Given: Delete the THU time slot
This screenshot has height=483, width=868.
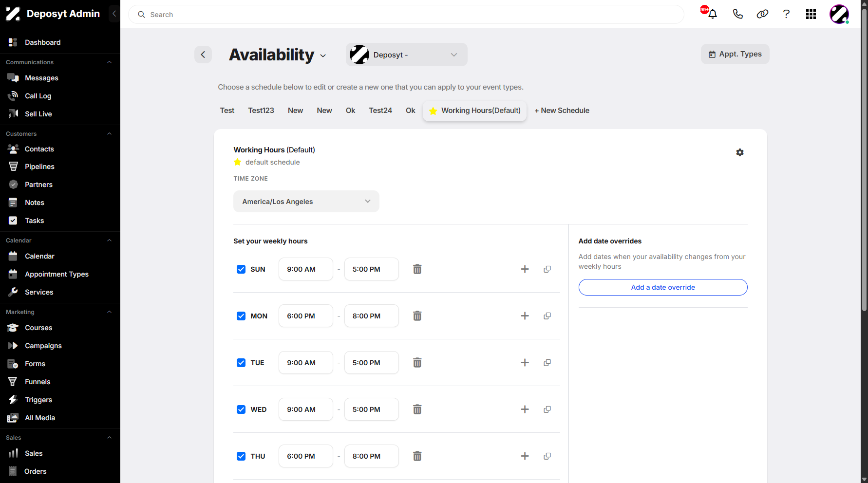Looking at the screenshot, I should click(x=417, y=456).
